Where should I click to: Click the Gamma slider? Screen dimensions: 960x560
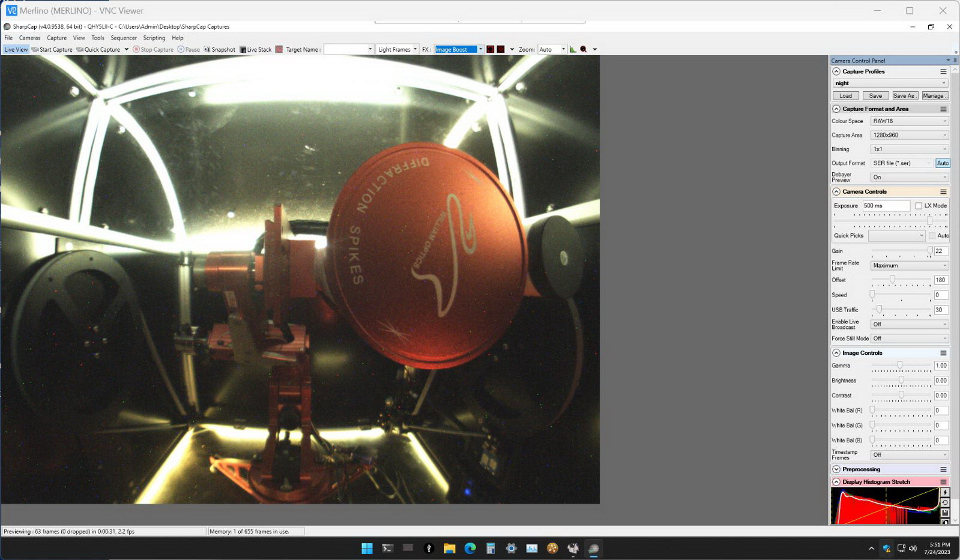pyautogui.click(x=901, y=366)
